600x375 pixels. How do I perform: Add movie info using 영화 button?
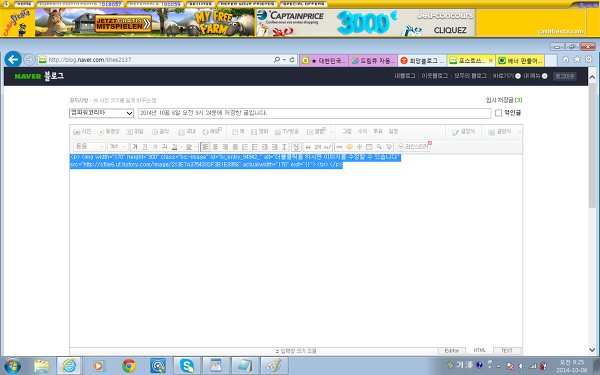click(x=259, y=132)
